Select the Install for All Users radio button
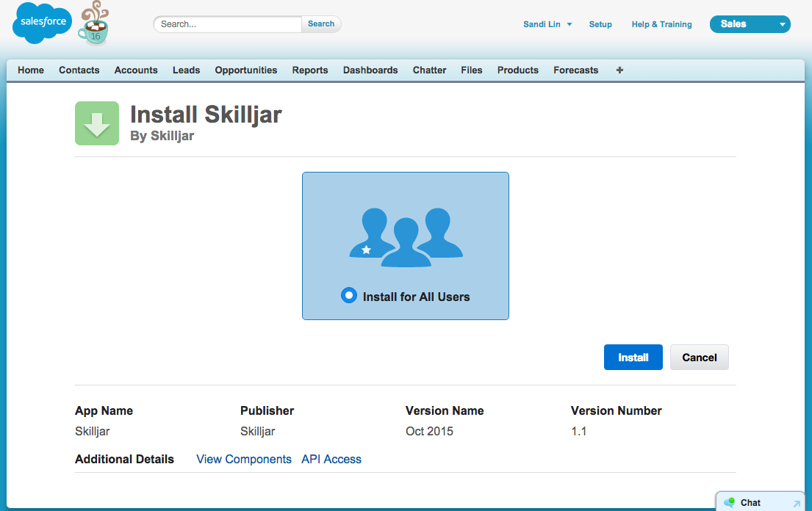The image size is (812, 511). [349, 295]
